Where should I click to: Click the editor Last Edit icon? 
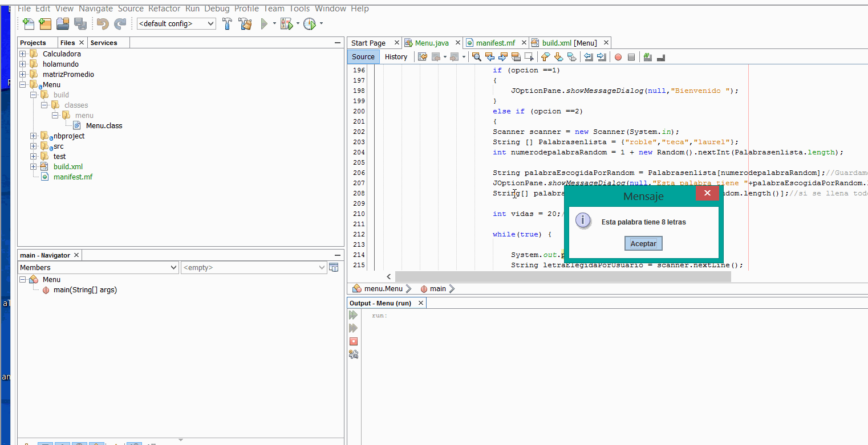coord(423,57)
